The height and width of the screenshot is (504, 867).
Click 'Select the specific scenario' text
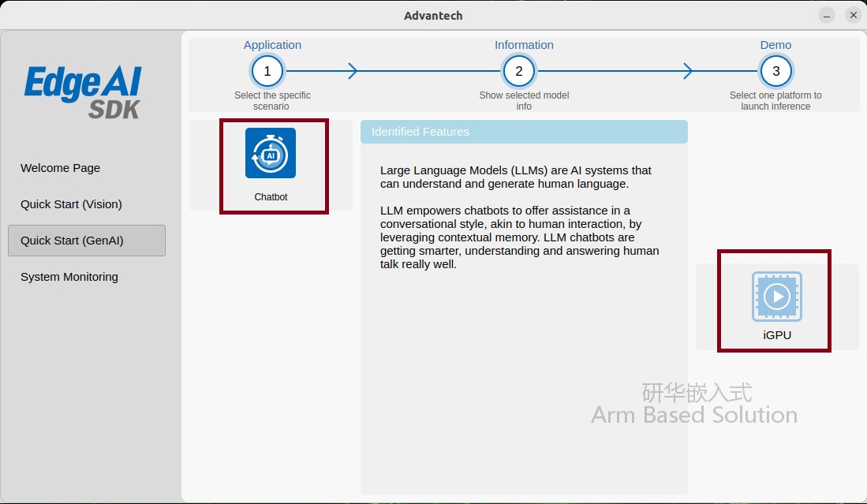pyautogui.click(x=272, y=101)
